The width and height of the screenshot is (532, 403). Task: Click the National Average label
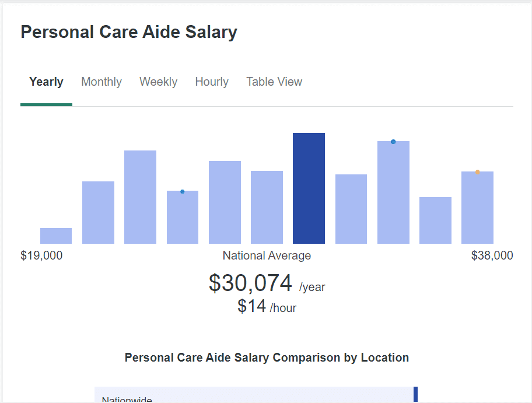click(267, 255)
